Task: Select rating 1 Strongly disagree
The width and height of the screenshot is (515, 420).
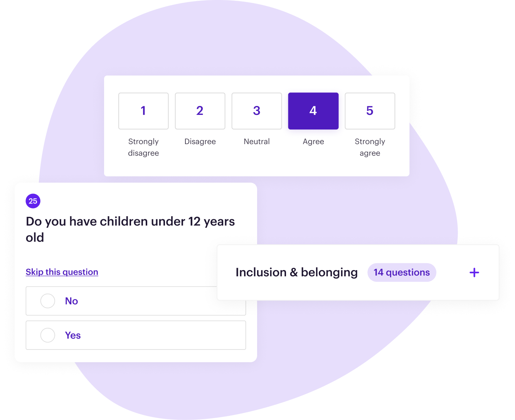Action: point(143,111)
